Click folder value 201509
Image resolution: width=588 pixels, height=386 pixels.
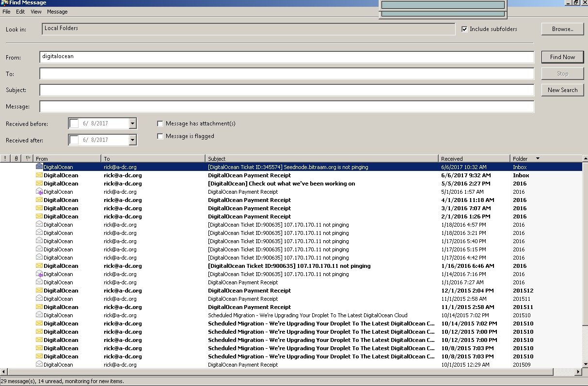(x=522, y=365)
